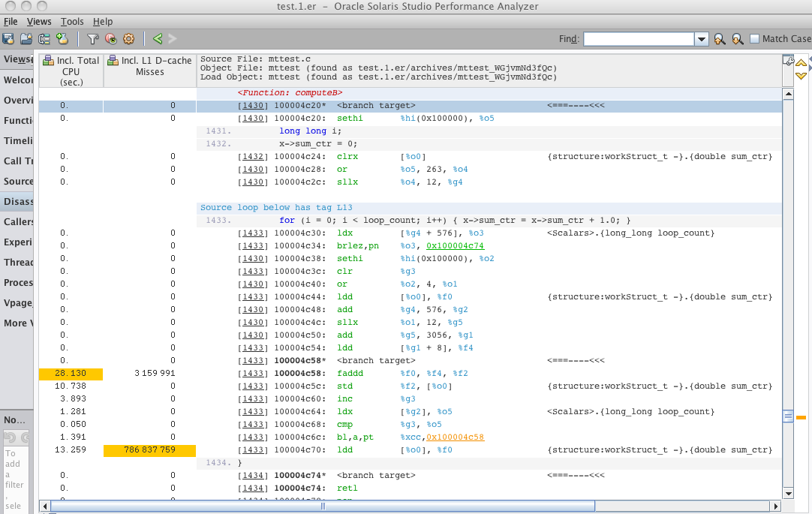Select the Disassembly view tab

point(17,201)
